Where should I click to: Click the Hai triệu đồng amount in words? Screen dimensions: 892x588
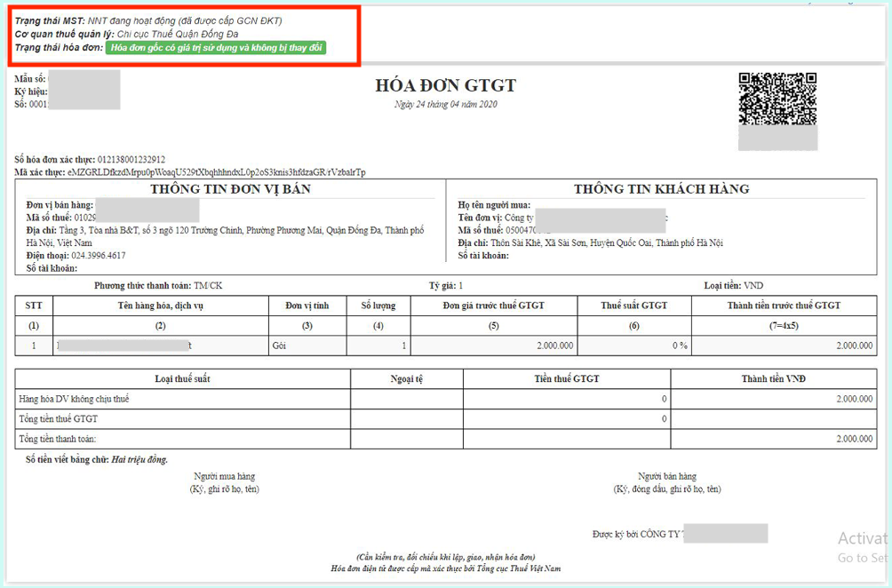click(x=139, y=459)
